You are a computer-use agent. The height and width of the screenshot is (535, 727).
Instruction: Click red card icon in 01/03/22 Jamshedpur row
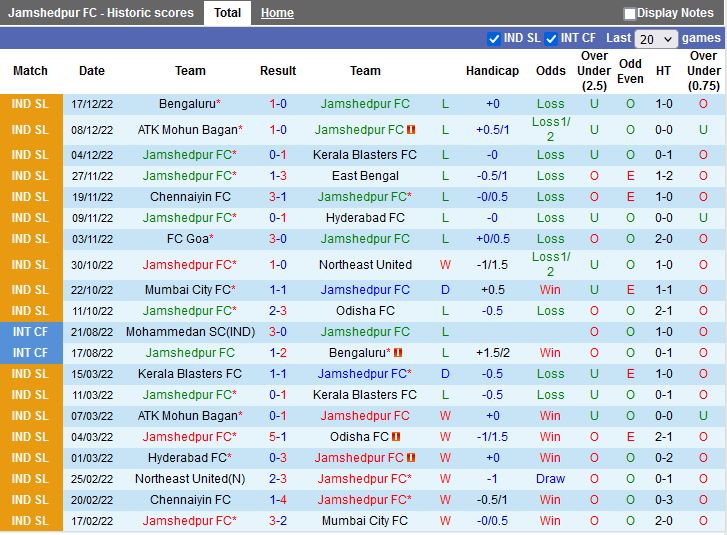pyautogui.click(x=411, y=458)
